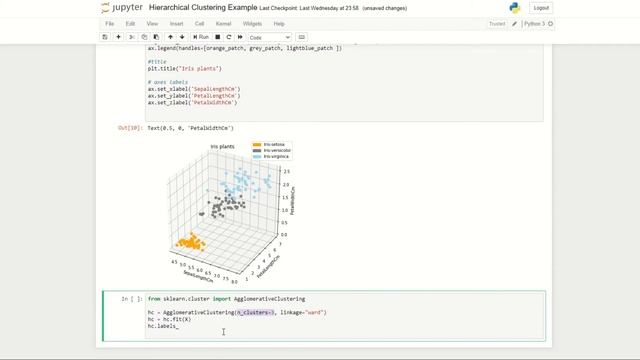
Task: Click the plt.title("Iris plants") code line
Action: pyautogui.click(x=184, y=69)
